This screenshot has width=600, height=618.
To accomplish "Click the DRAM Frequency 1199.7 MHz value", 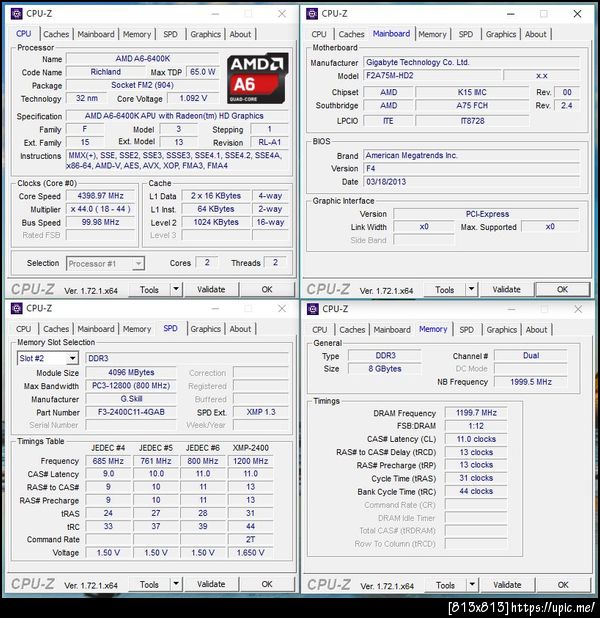I will 476,413.
